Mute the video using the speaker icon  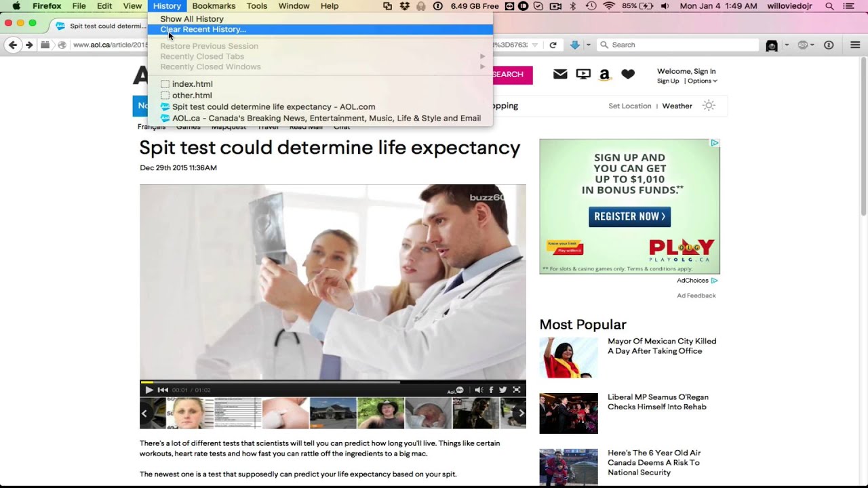(x=479, y=390)
